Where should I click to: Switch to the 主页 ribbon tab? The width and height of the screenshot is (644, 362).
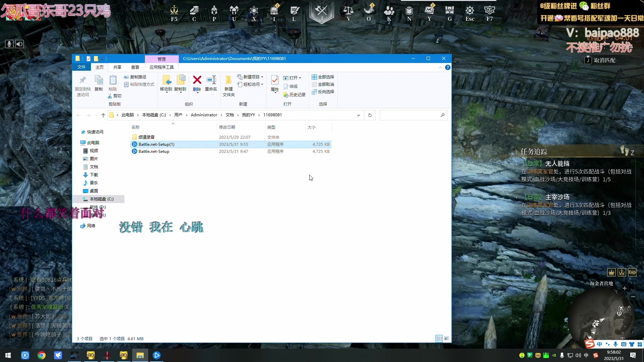[x=100, y=67]
